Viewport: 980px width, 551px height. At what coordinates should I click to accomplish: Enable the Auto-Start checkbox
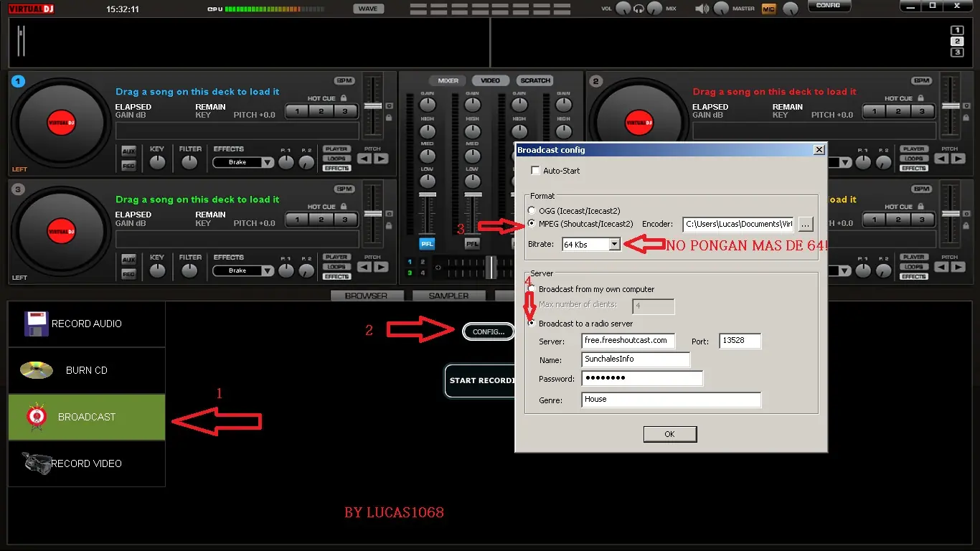pos(535,171)
